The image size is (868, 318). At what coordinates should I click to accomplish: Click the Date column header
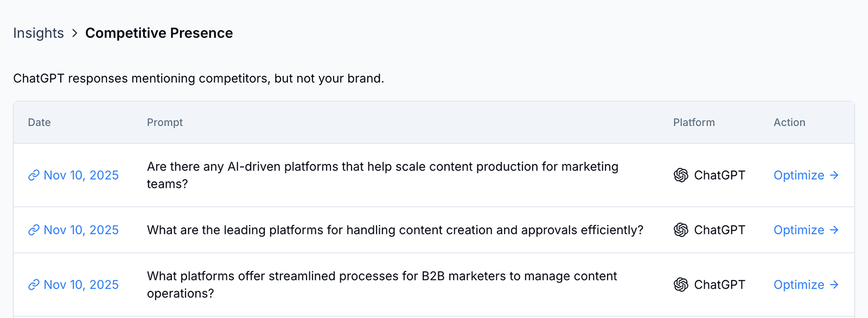coord(39,122)
